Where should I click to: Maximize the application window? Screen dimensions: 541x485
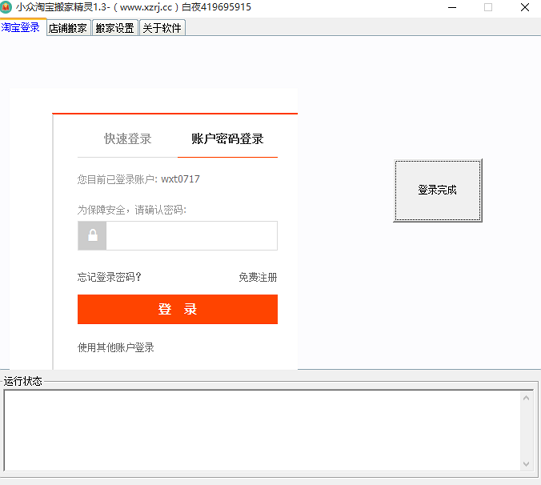coord(488,7)
